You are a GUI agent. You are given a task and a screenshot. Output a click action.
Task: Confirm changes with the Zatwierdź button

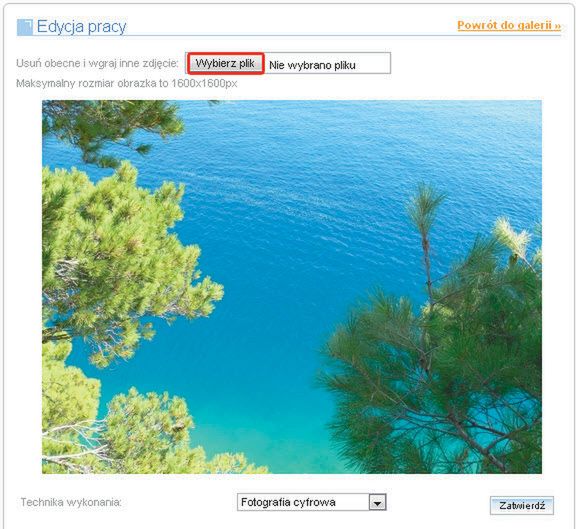[x=522, y=505]
